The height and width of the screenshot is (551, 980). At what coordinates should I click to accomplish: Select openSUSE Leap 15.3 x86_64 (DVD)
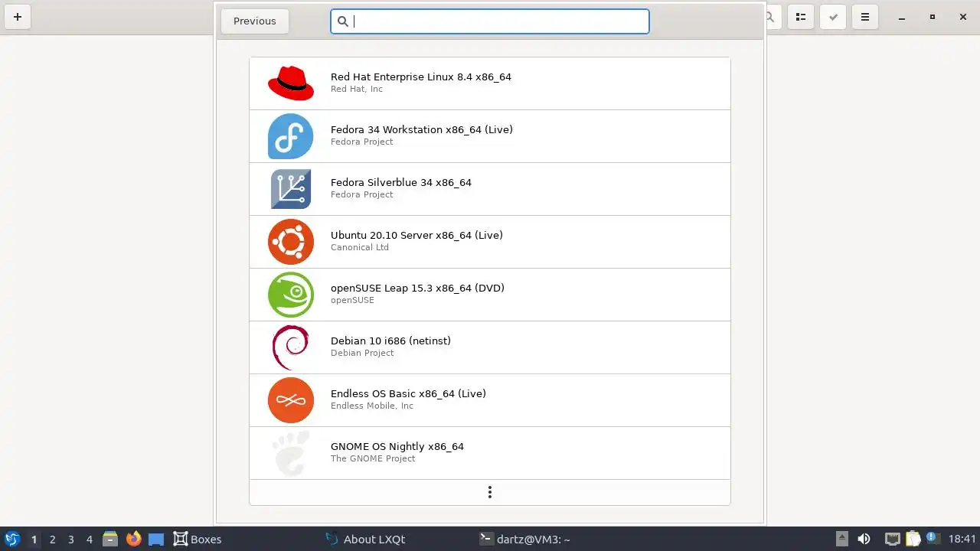point(490,295)
